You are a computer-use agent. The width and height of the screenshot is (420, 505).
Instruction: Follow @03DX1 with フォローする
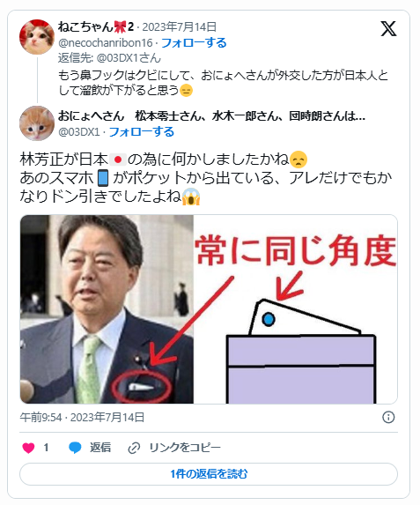point(142,131)
